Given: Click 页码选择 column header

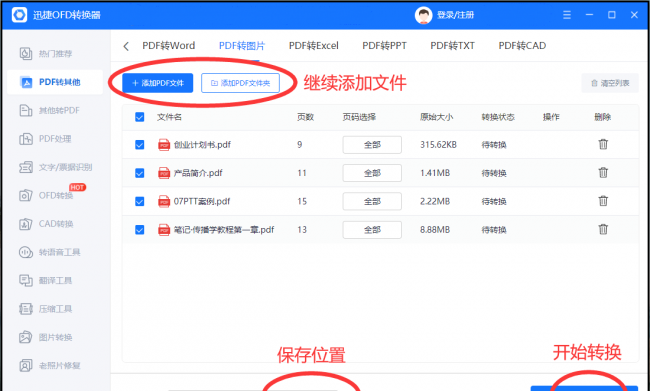Looking at the screenshot, I should tap(359, 117).
